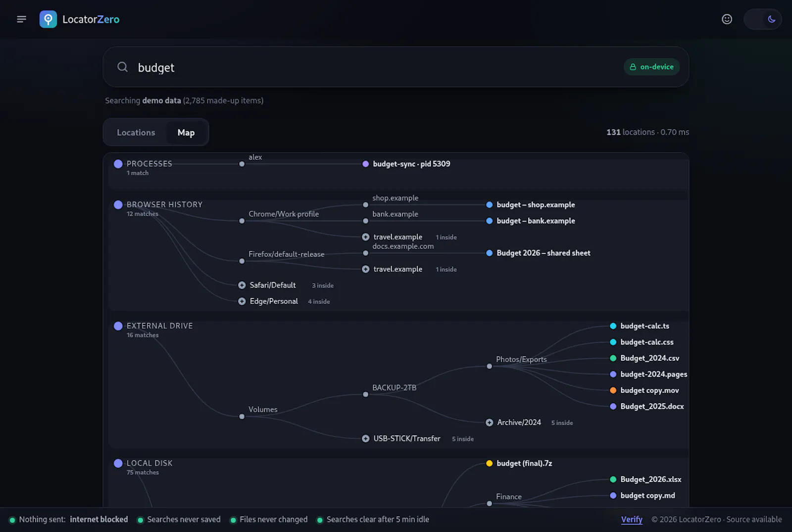The image size is (792, 532).
Task: Select Budget_2024.csv file
Action: click(x=644, y=358)
